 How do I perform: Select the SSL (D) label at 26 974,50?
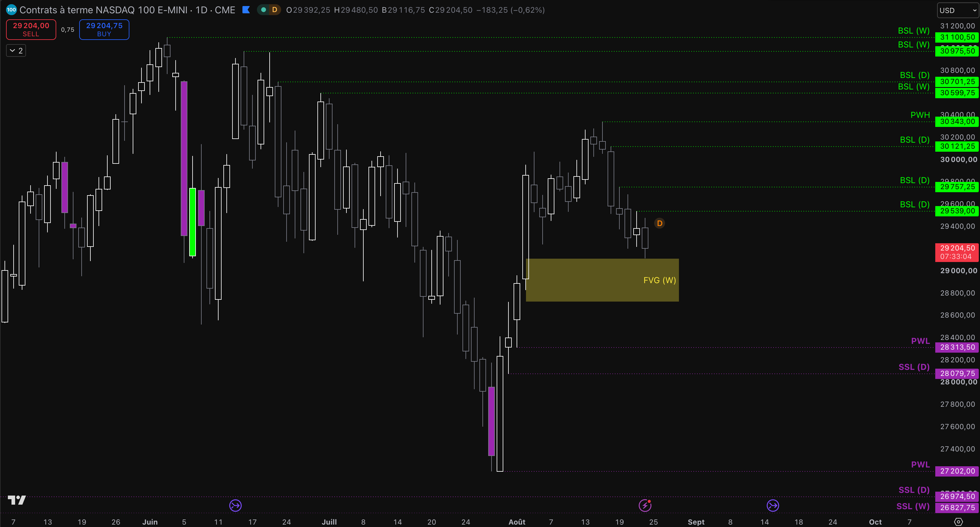[914, 490]
